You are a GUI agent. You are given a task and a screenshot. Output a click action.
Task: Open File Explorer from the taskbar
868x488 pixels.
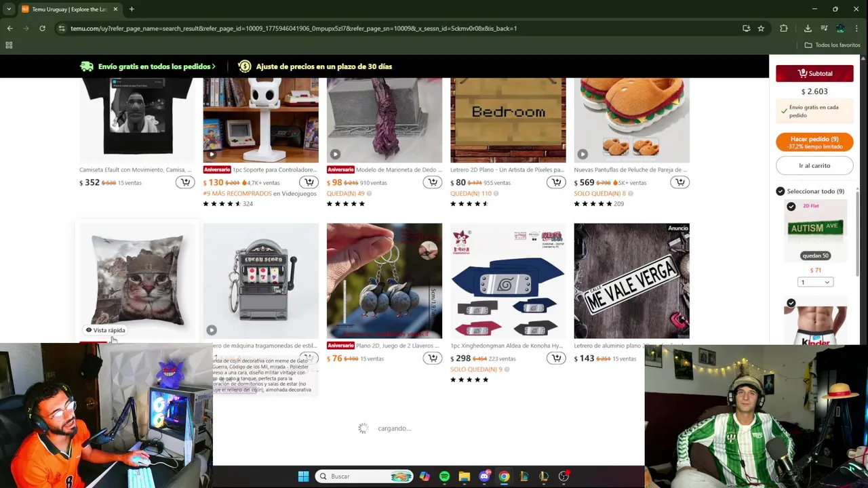point(464,476)
